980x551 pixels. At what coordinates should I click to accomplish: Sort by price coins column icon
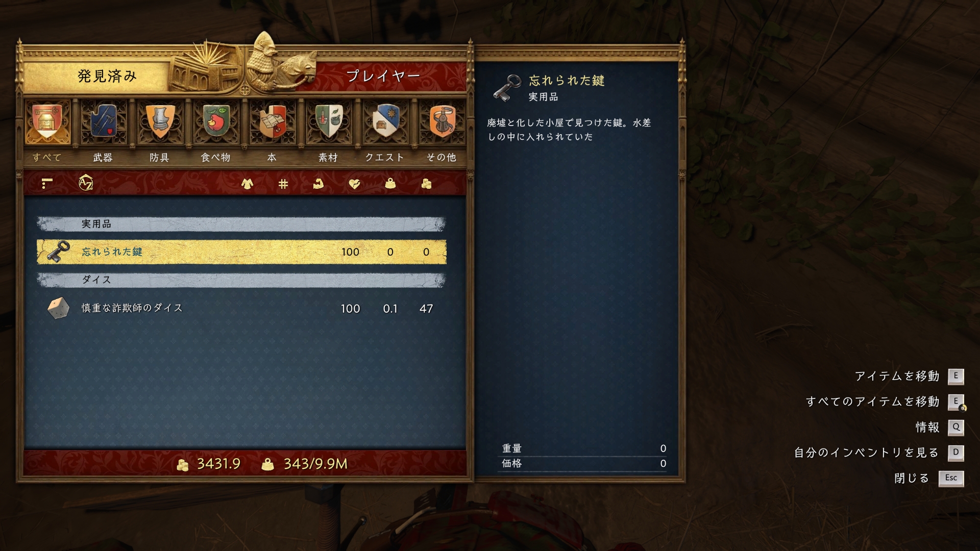pyautogui.click(x=426, y=184)
